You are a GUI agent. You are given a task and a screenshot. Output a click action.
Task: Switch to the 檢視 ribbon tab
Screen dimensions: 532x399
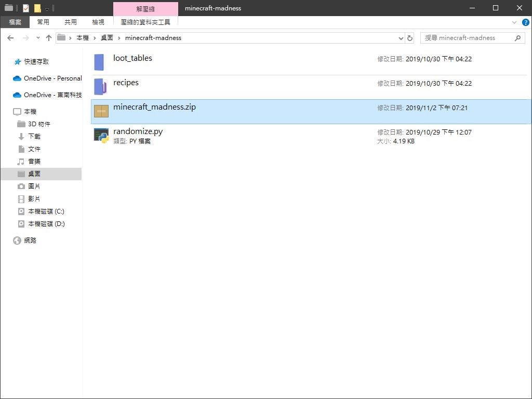[98, 22]
